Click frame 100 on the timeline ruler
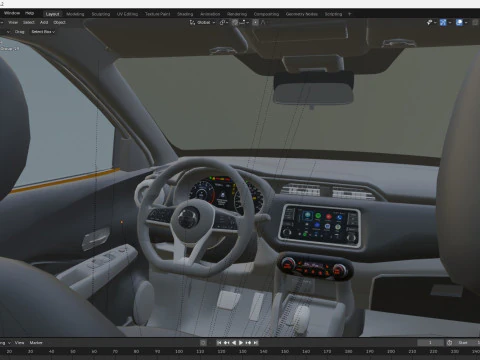The image size is (480, 360). pos(179,352)
